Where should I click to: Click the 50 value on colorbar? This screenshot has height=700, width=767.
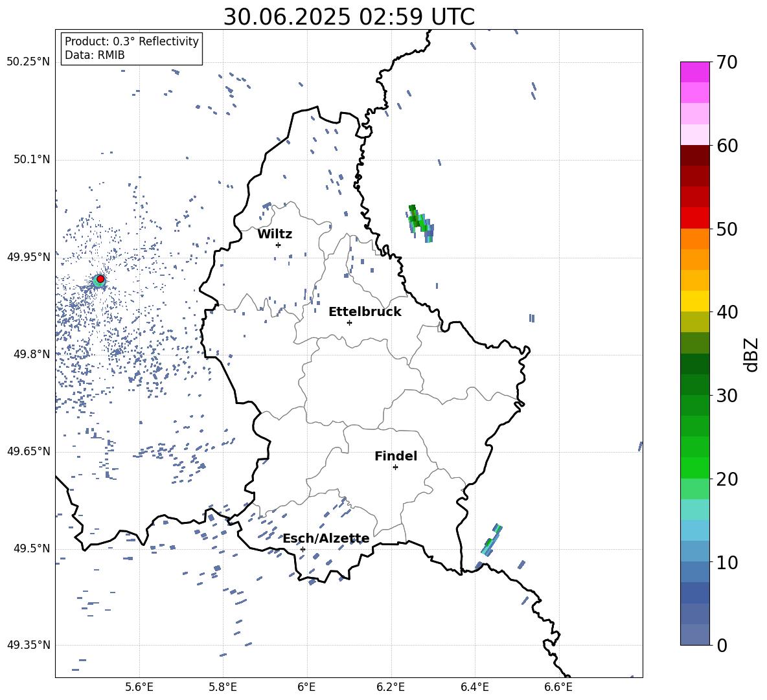click(727, 229)
